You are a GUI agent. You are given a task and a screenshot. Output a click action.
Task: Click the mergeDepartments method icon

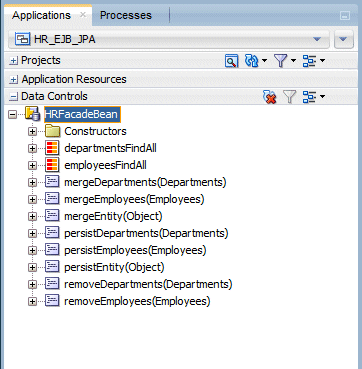(x=52, y=182)
